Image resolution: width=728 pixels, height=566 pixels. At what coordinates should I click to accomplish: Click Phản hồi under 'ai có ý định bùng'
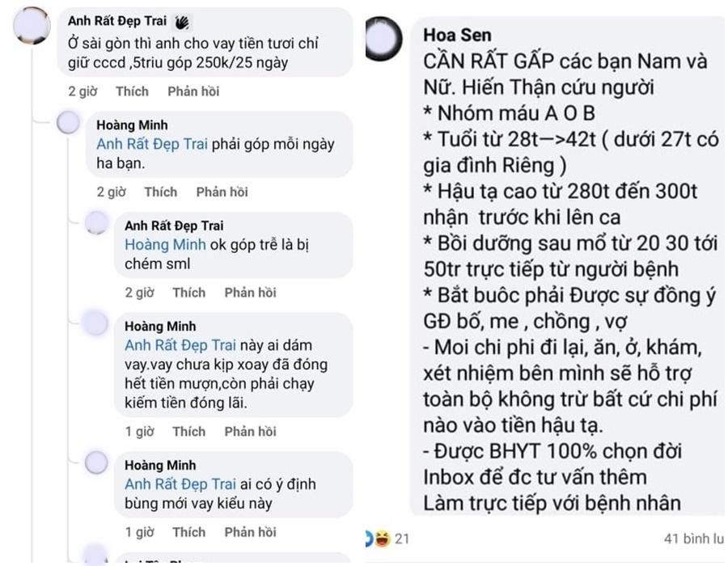click(x=250, y=532)
